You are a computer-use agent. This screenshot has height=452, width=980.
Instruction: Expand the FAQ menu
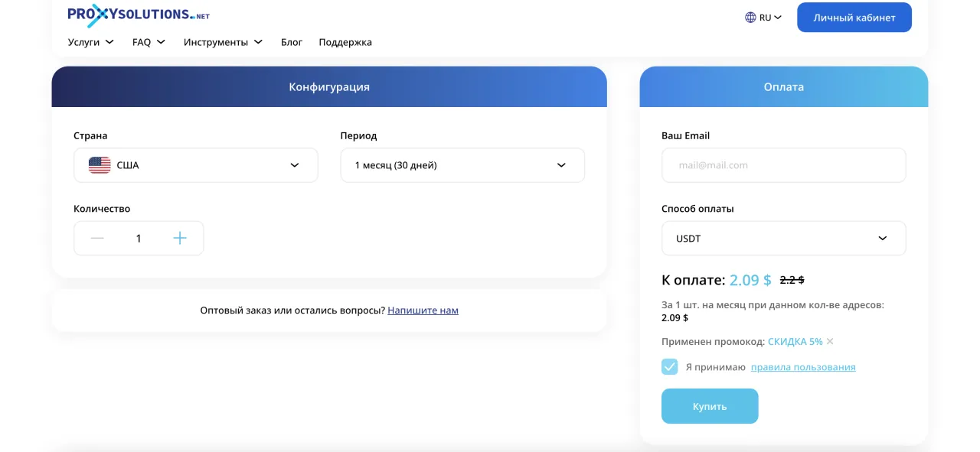point(149,42)
